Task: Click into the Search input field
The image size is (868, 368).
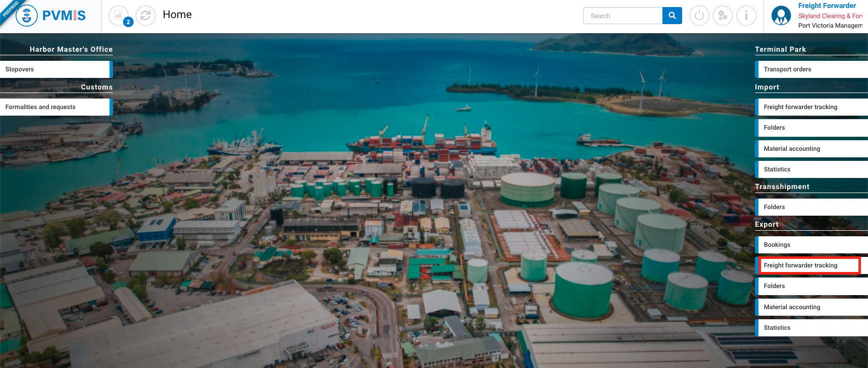Action: coord(623,16)
